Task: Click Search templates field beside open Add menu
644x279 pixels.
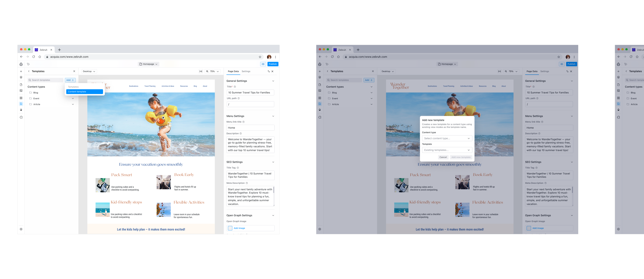Action: pyautogui.click(x=45, y=80)
